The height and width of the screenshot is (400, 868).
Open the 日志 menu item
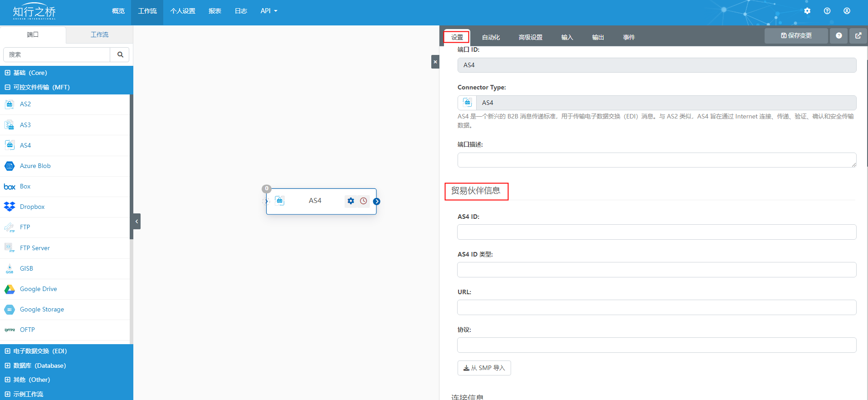[241, 11]
